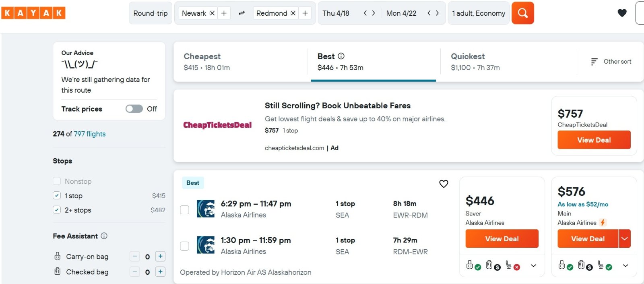The image size is (644, 284).
Task: Go to next departure date after Thu 4/18
Action: (374, 13)
